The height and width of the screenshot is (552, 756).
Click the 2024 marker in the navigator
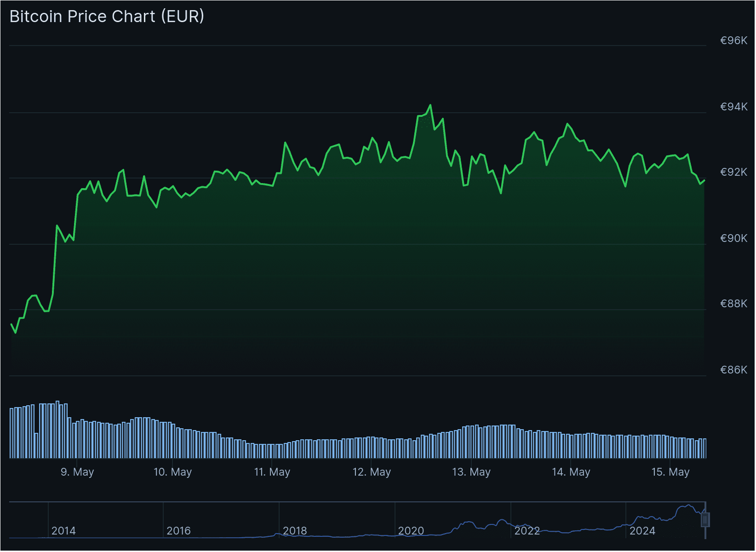[642, 531]
